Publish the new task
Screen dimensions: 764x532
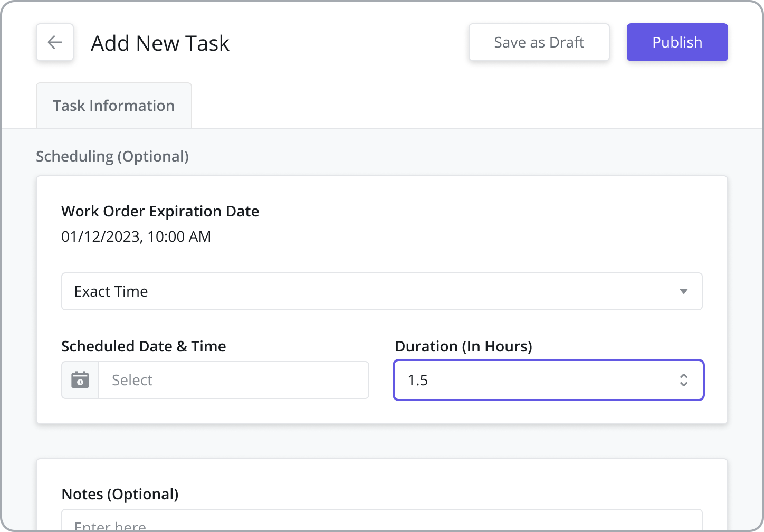click(x=677, y=42)
